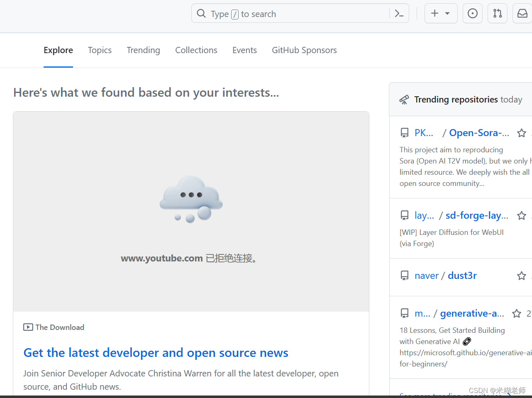Click the search magnifier icon
The image size is (532, 398).
[x=201, y=14]
